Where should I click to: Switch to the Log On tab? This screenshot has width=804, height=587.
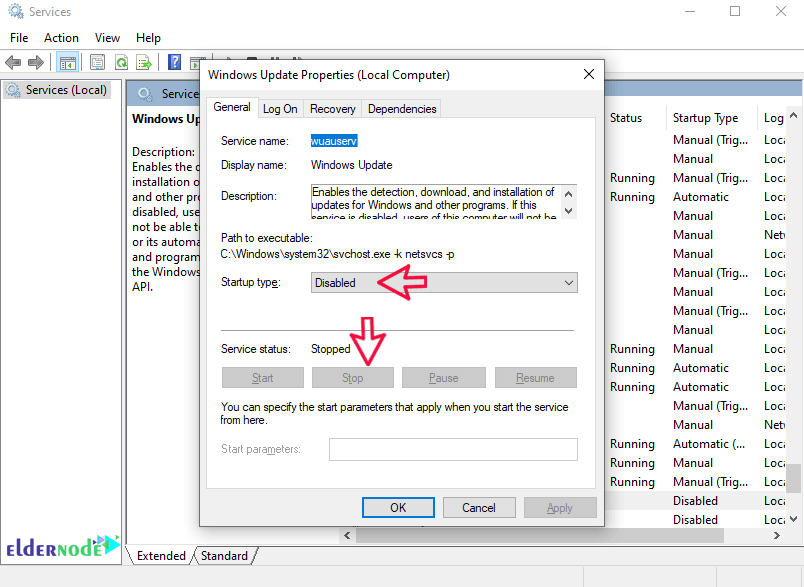(x=280, y=109)
